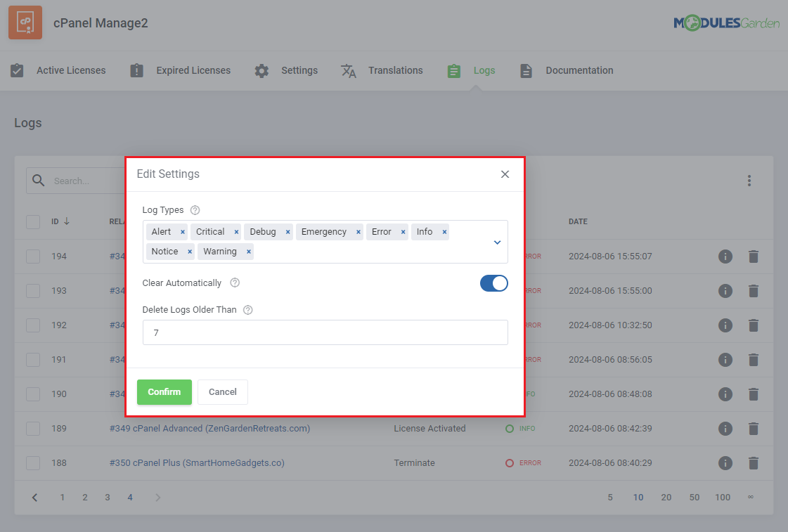Show info for log 190
The width and height of the screenshot is (788, 532).
[x=725, y=394]
